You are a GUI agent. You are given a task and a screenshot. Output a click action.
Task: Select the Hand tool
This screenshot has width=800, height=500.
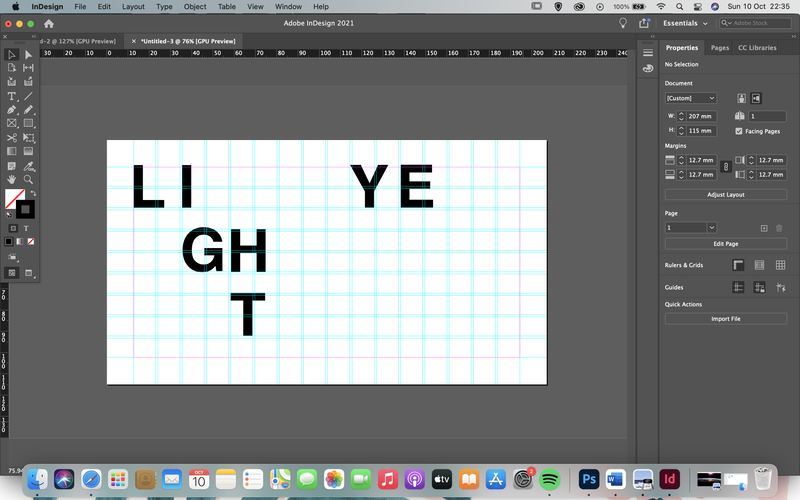pos(11,180)
